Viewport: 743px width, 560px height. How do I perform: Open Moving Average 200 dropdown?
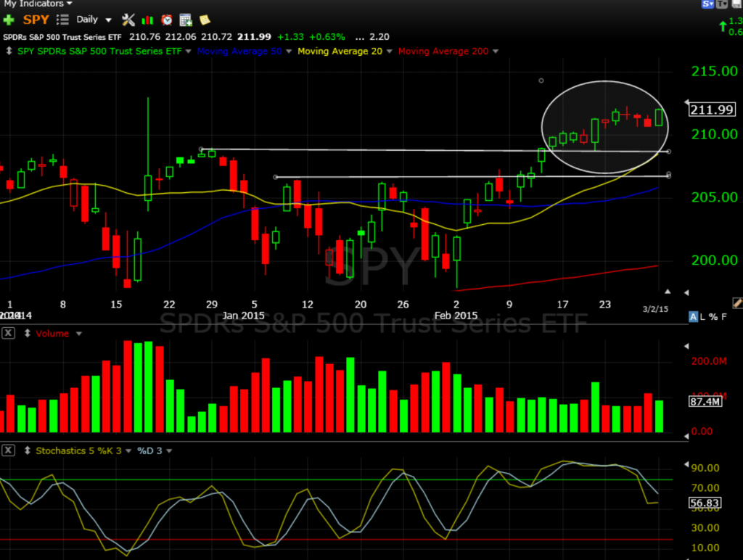click(496, 52)
